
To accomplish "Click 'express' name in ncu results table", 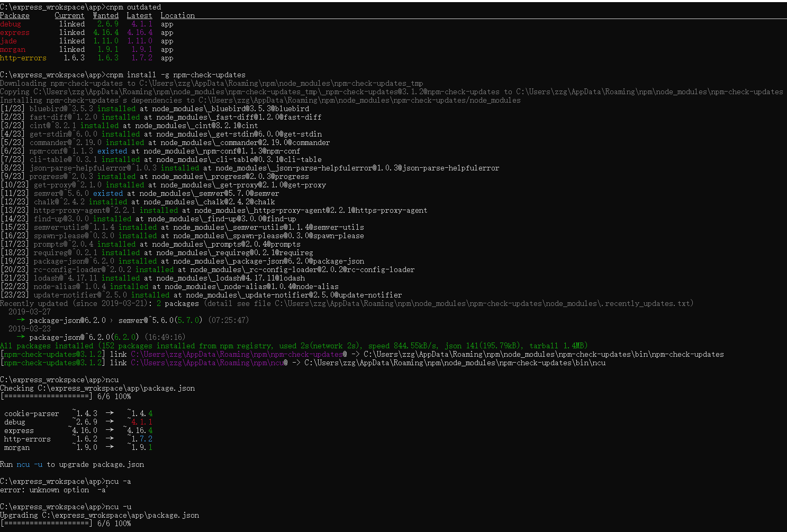I will [19, 430].
